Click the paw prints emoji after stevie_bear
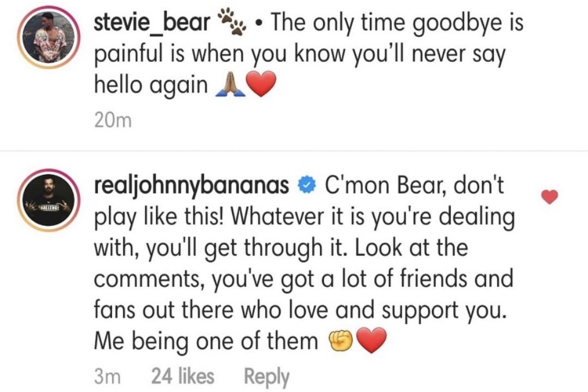The image size is (588, 392). (233, 22)
